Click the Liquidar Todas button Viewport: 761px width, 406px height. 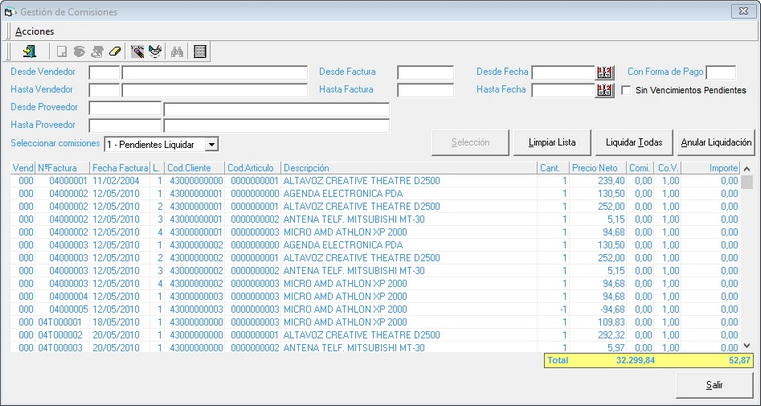(634, 143)
